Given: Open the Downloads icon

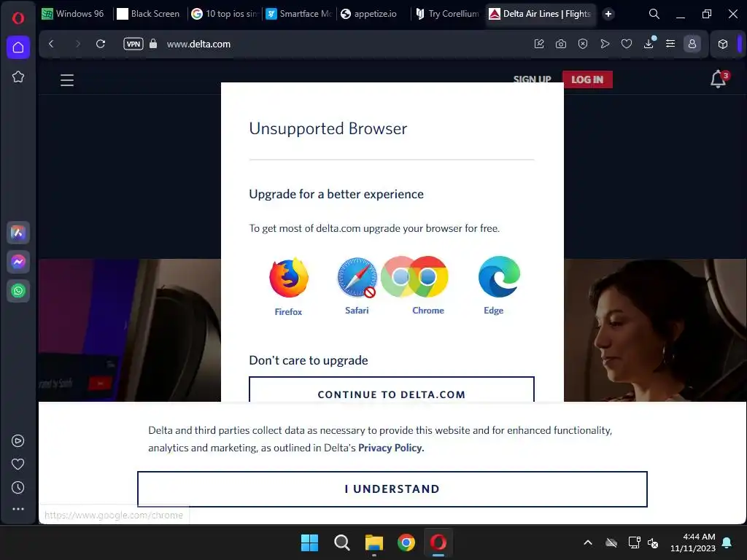Looking at the screenshot, I should tap(649, 44).
